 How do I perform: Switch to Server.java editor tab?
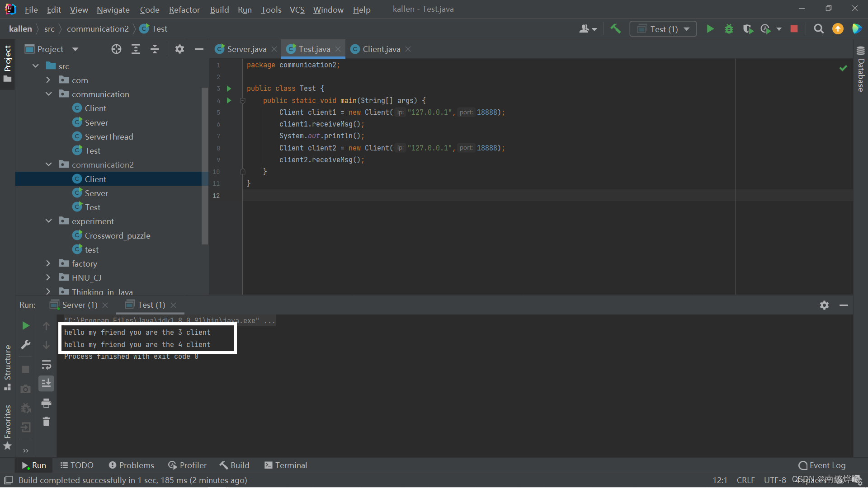(246, 49)
